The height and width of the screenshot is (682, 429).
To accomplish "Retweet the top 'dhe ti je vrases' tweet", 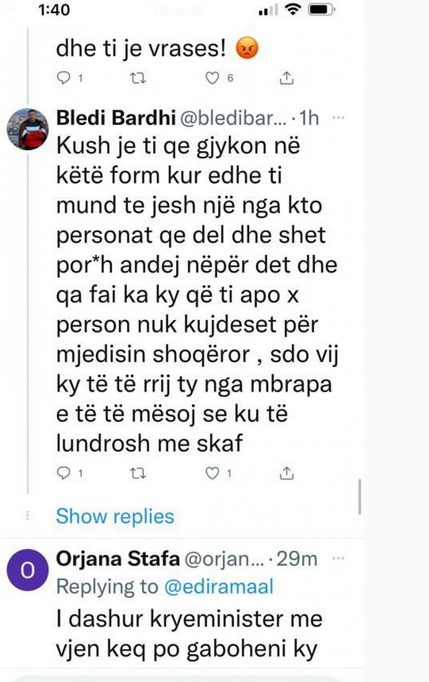I will click(x=138, y=78).
